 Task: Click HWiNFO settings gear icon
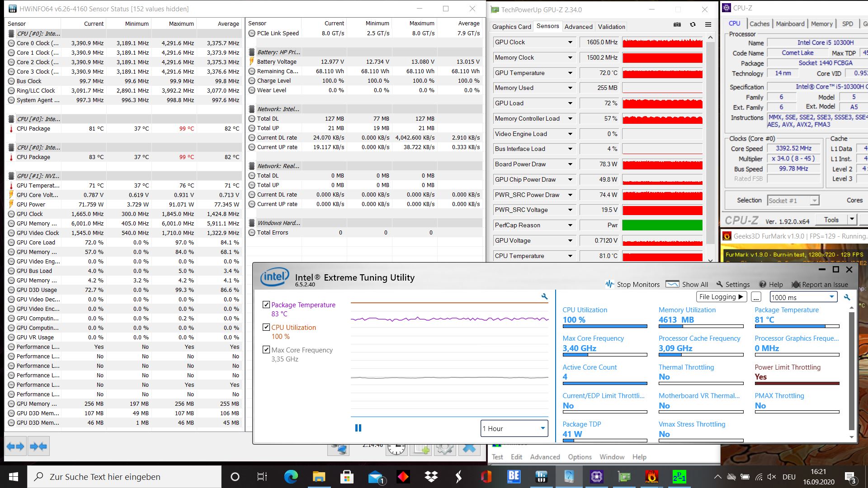pyautogui.click(x=445, y=449)
